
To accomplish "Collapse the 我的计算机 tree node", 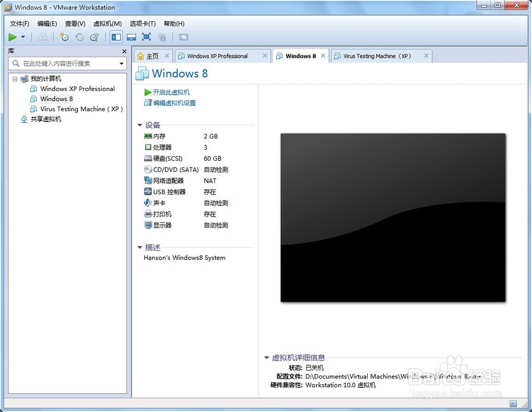I will click(x=15, y=79).
